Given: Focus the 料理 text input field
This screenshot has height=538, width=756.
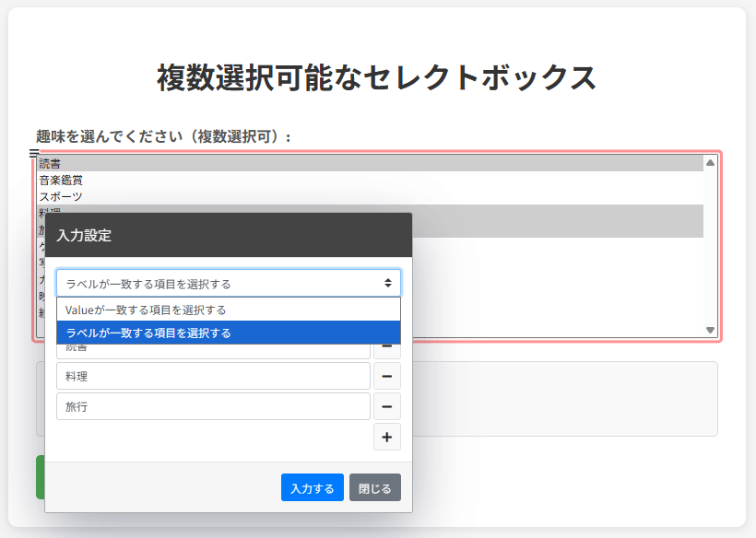Looking at the screenshot, I should [213, 376].
